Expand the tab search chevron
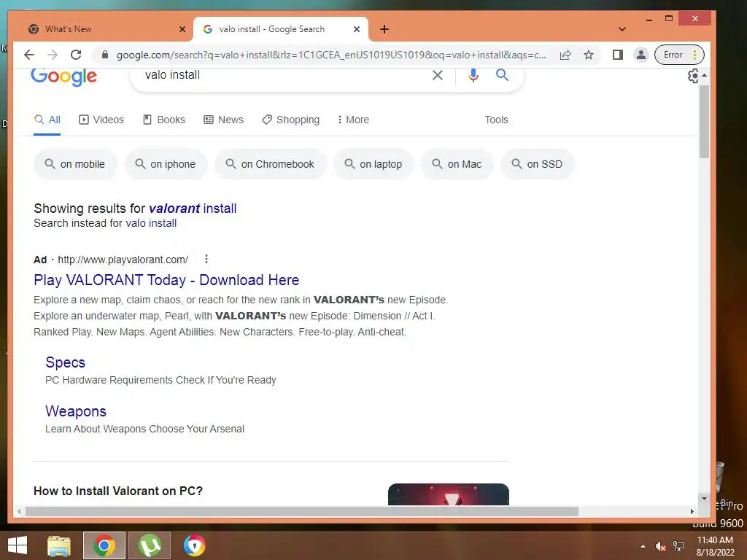This screenshot has height=560, width=747. pos(622,29)
